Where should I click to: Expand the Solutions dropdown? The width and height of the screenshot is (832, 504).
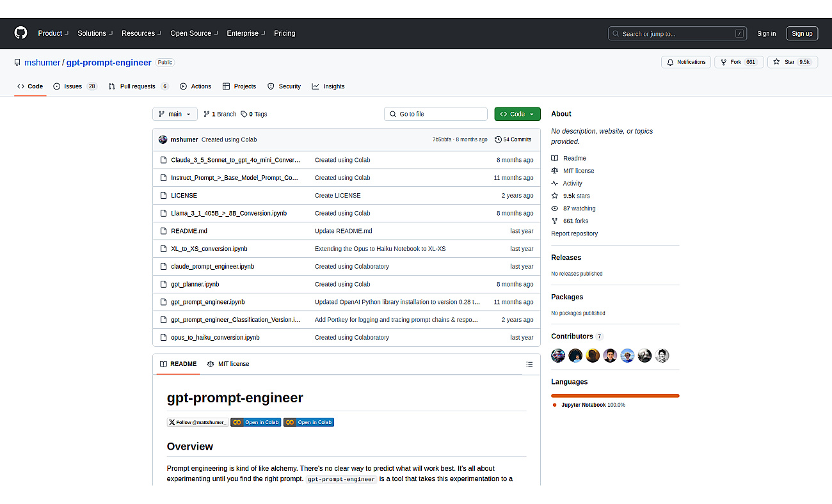click(x=95, y=33)
